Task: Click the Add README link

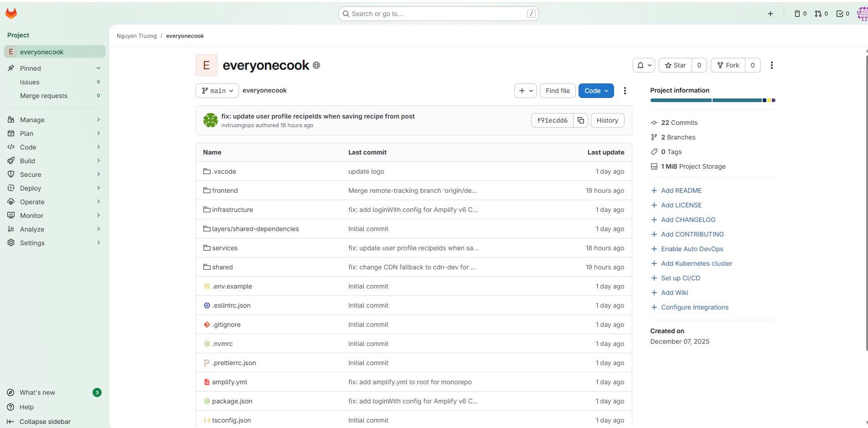Action: [681, 191]
